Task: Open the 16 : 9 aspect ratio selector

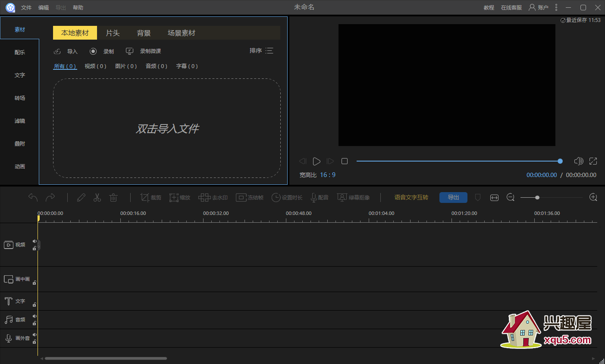Action: pos(328,175)
